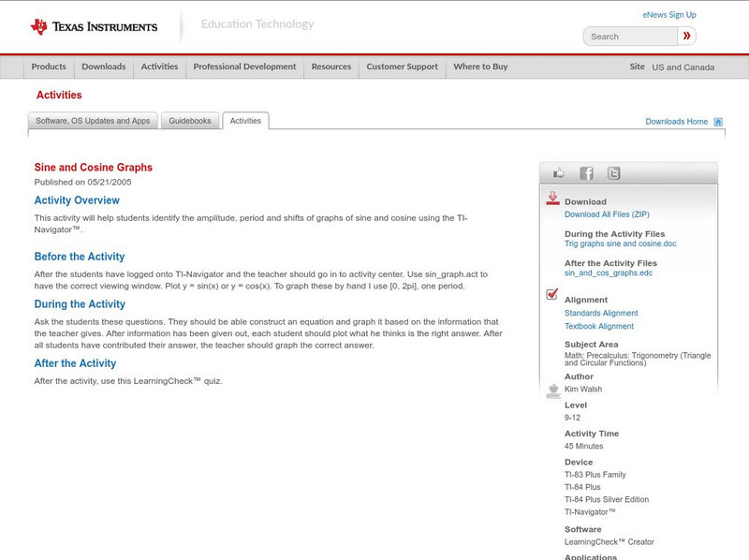
Task: Click the During the Activity heading
Action: click(x=80, y=304)
